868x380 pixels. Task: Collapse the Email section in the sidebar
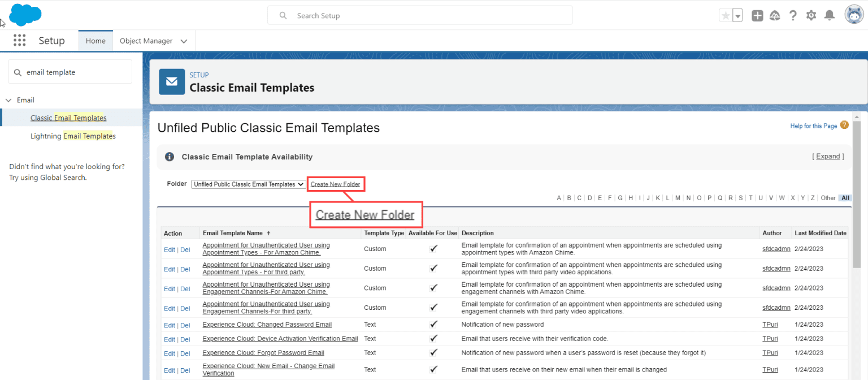coord(8,100)
